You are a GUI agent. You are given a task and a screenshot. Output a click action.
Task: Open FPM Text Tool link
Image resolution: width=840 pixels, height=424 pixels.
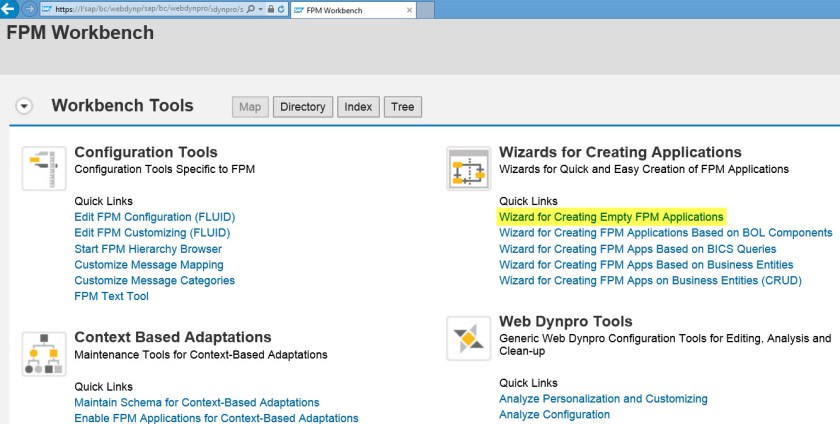tap(111, 296)
